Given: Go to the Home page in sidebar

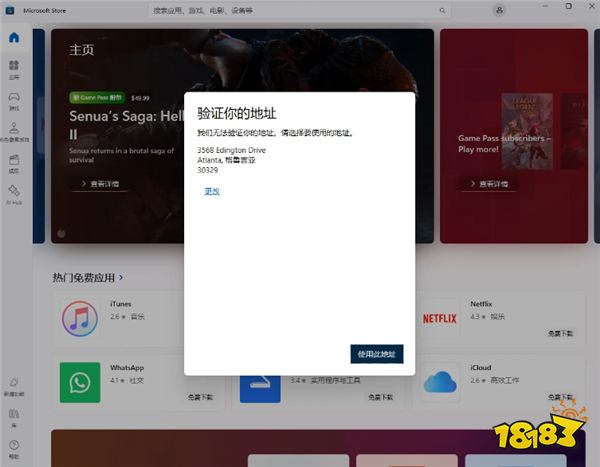Looking at the screenshot, I should pyautogui.click(x=14, y=38).
